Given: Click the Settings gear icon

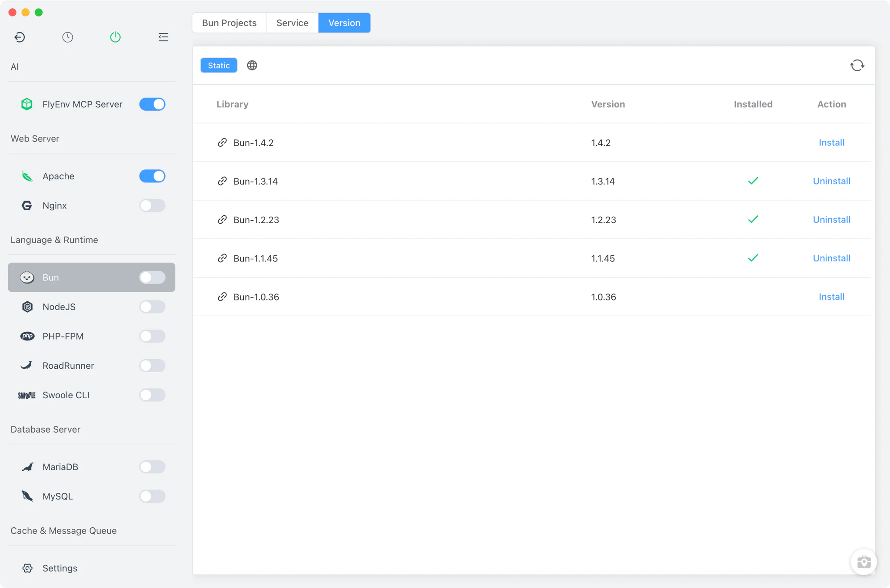Looking at the screenshot, I should pos(27,568).
